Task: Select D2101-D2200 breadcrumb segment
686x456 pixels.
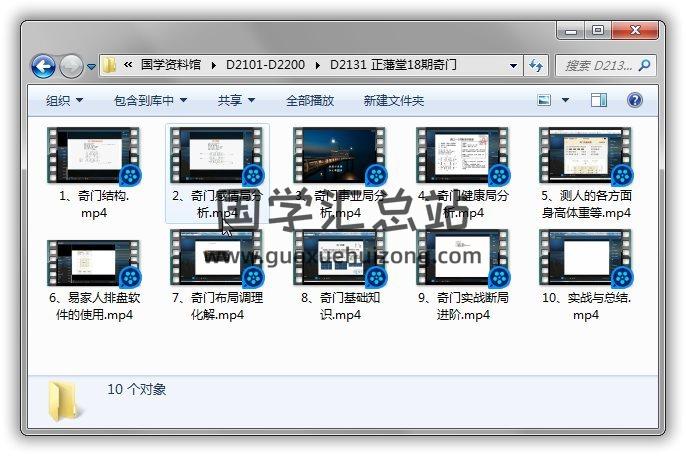Action: [265, 65]
